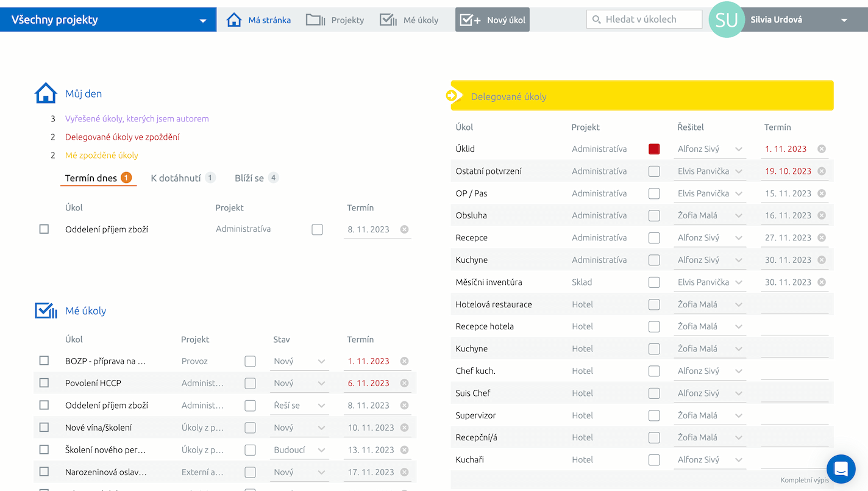Open the Recepce hotela delegated task

[485, 326]
